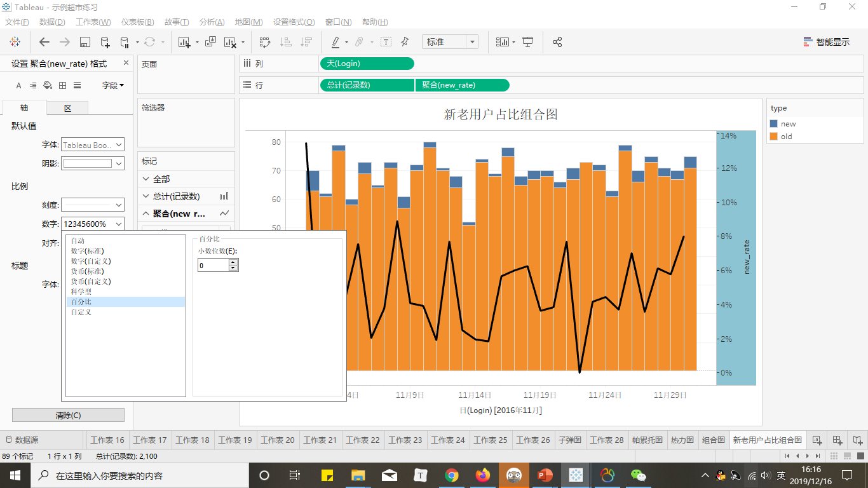Switch to the 轴 tab

pyautogui.click(x=24, y=108)
